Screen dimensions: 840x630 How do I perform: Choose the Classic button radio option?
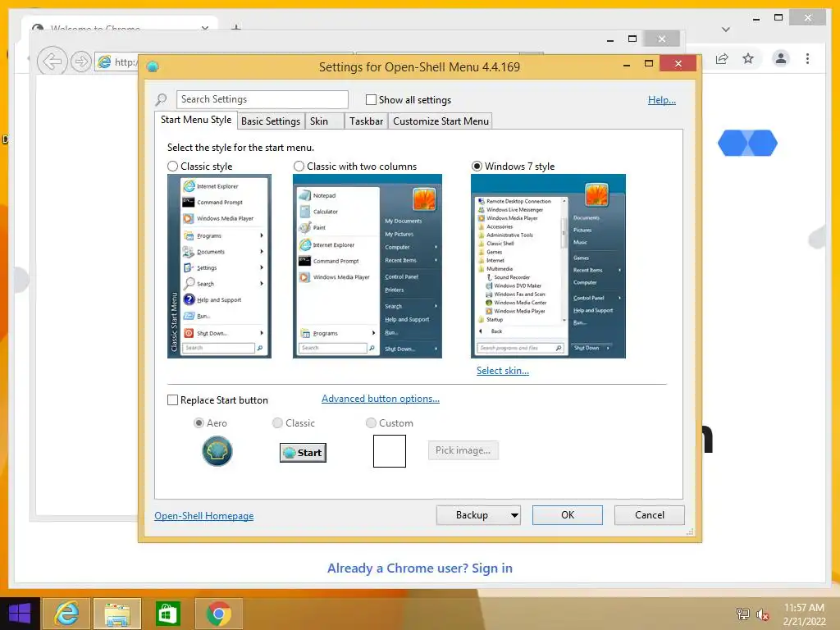(x=277, y=423)
